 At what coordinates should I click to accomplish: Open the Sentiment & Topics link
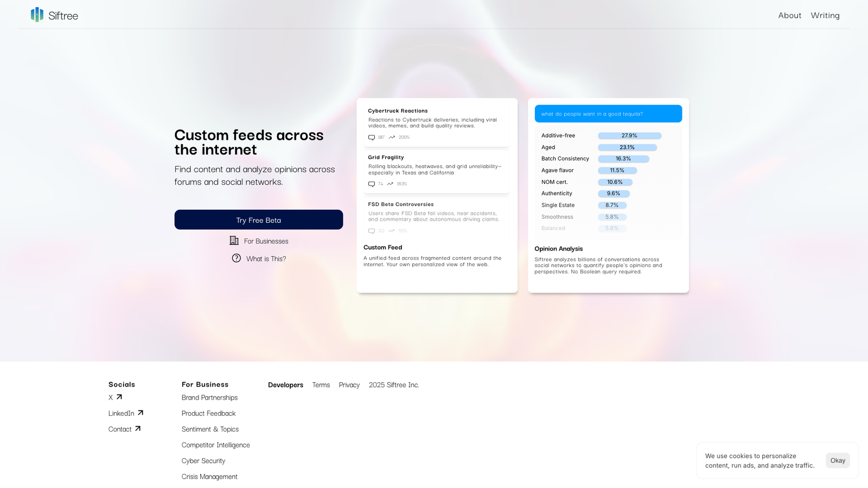(x=210, y=429)
